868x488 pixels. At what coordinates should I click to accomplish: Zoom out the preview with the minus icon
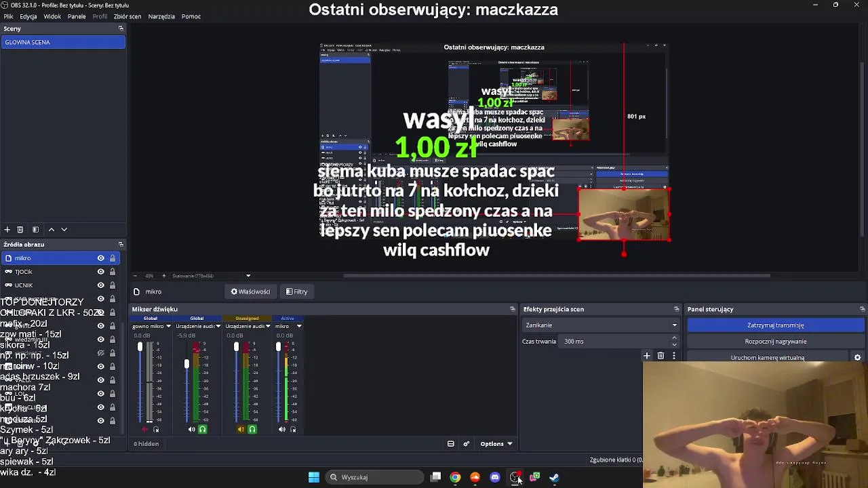(x=134, y=276)
